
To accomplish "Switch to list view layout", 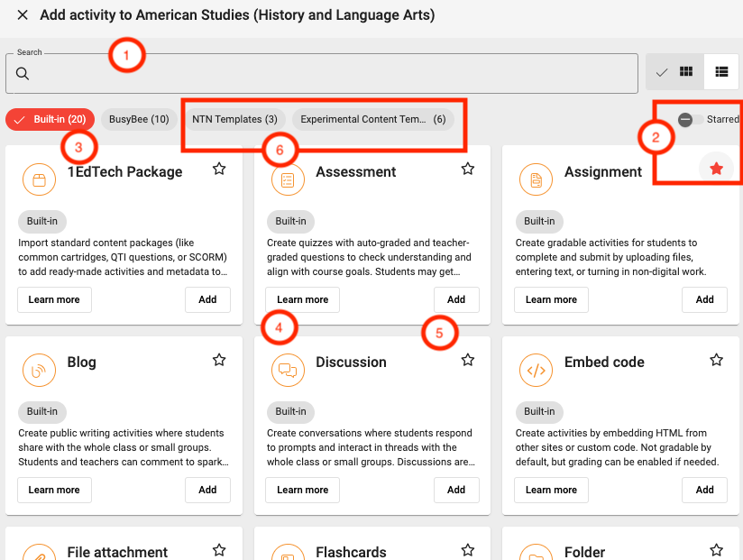I will point(720,72).
